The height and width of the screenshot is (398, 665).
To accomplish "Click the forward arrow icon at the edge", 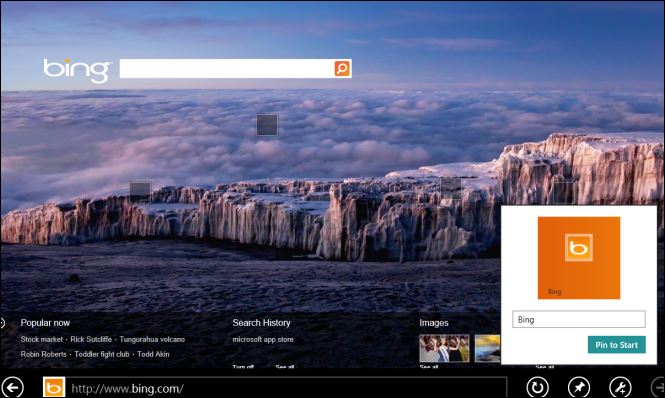I will point(658,387).
